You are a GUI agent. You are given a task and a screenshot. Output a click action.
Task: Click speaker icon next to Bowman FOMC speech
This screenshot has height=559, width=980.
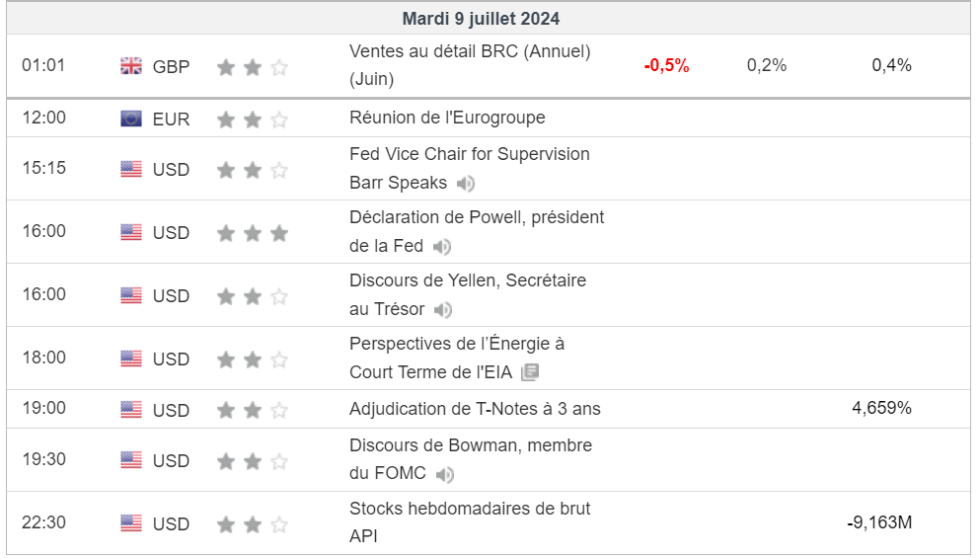coord(444,475)
